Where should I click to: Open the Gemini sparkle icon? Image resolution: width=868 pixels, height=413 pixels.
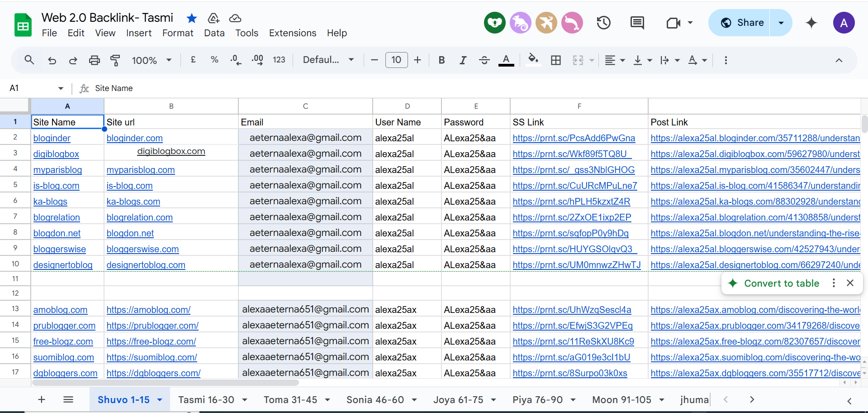[x=811, y=23]
